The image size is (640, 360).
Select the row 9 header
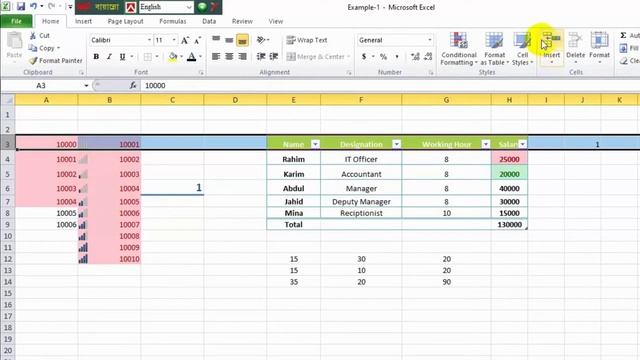pyautogui.click(x=7, y=224)
